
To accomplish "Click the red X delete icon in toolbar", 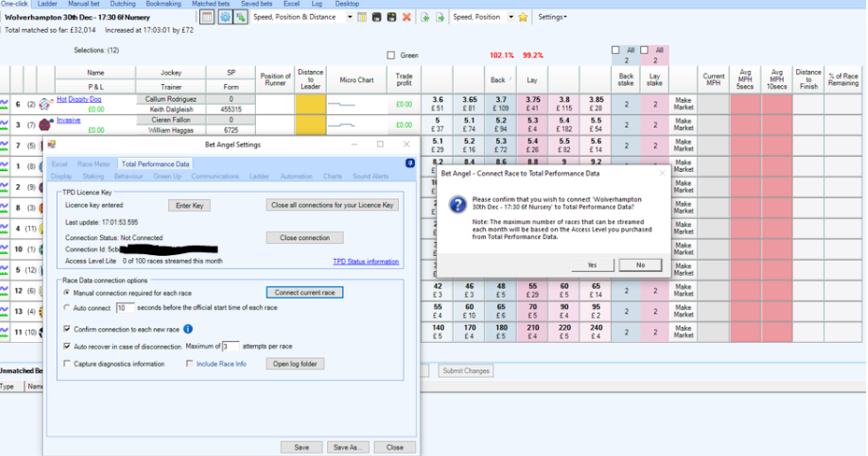I will coord(406,17).
